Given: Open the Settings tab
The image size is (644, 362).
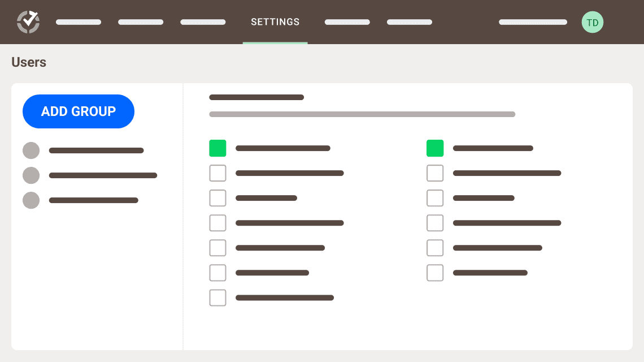Looking at the screenshot, I should click(275, 22).
